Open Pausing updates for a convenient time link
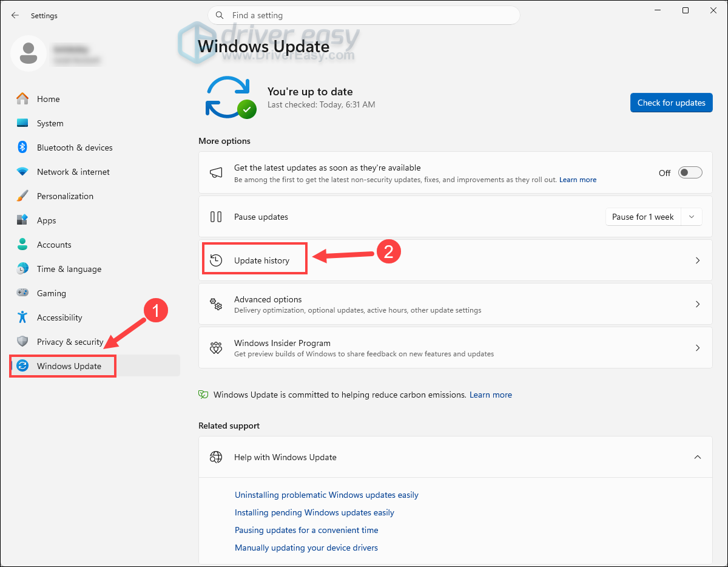The width and height of the screenshot is (728, 567). pyautogui.click(x=306, y=530)
